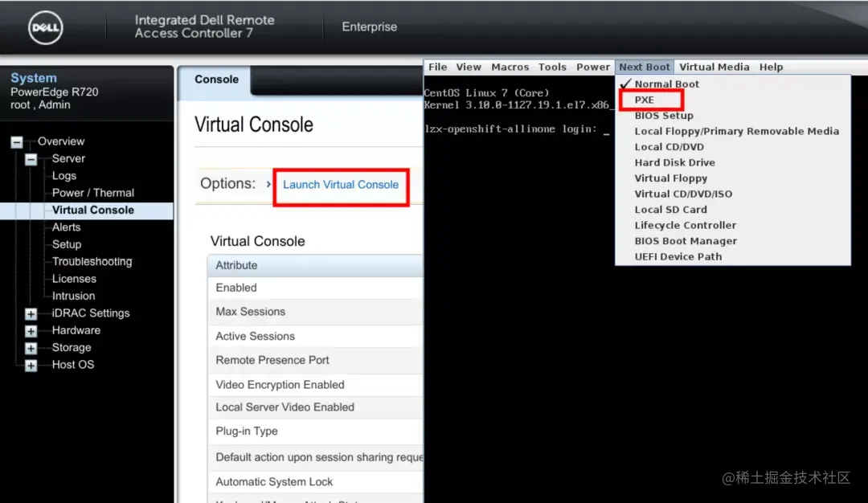The width and height of the screenshot is (868, 503).
Task: Select the Storage tree item
Action: click(72, 347)
